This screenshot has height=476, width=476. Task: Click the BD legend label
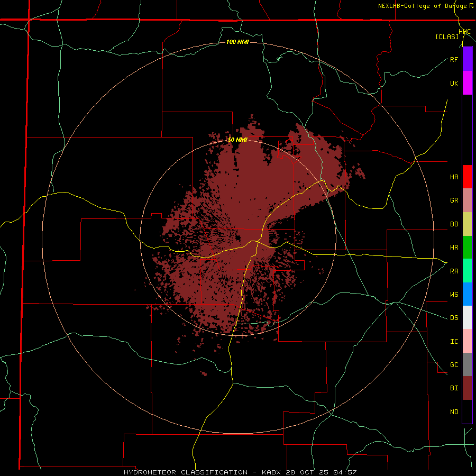(x=454, y=224)
